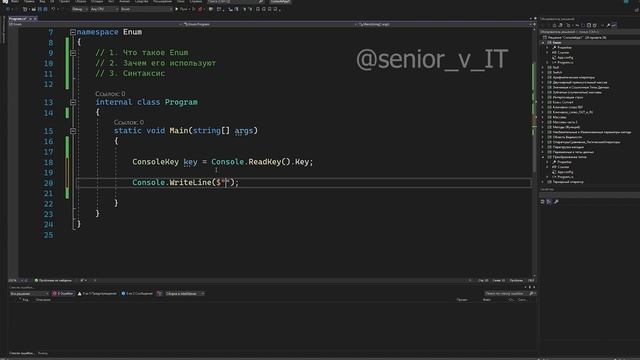Focus the Error List search field

point(509,293)
